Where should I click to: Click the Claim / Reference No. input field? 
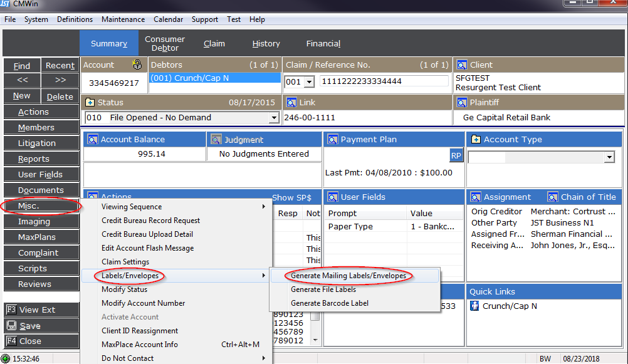(384, 81)
